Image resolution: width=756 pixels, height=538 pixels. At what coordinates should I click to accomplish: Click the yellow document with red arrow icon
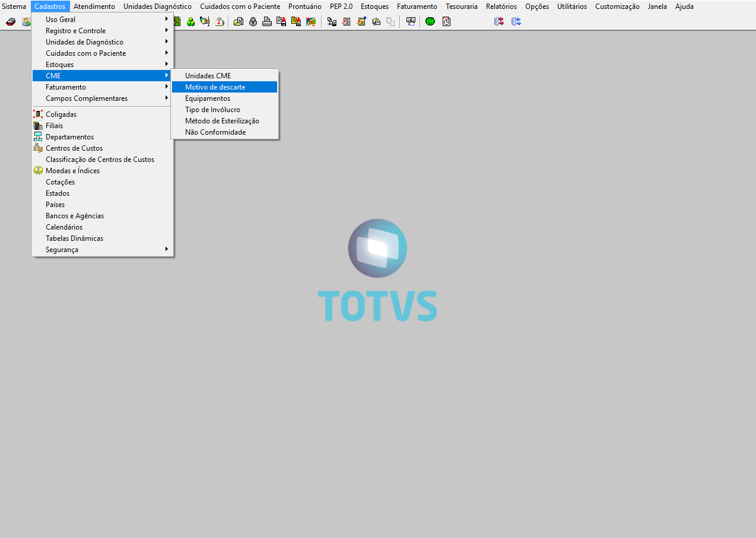(296, 21)
